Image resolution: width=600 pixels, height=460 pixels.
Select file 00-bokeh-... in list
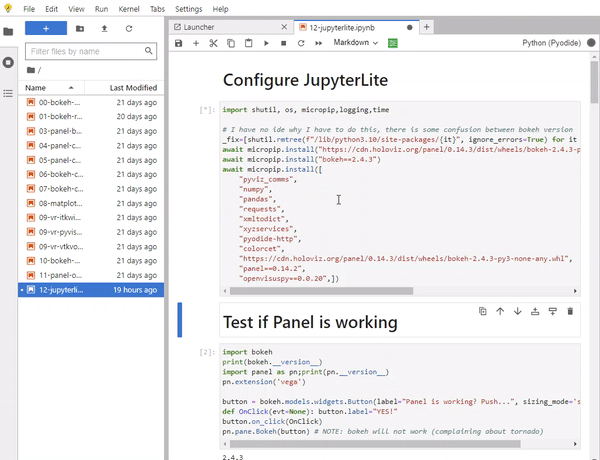(91, 102)
